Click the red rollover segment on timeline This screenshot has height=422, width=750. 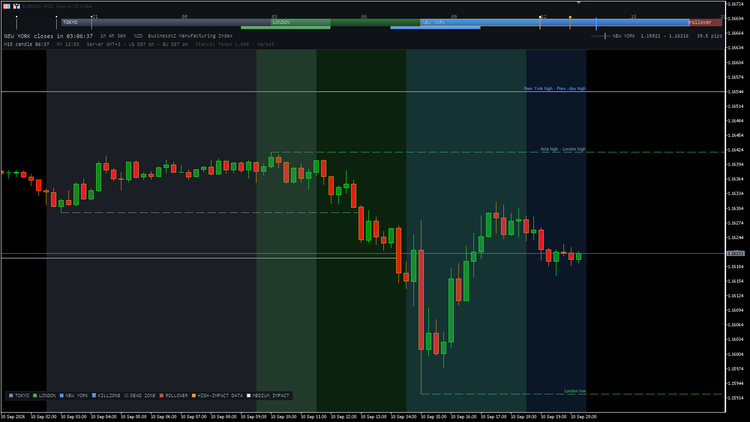click(x=706, y=22)
